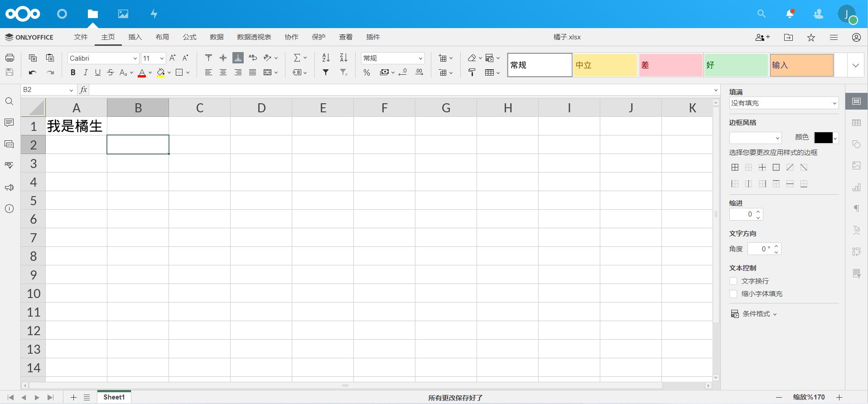Expand cell styles gallery arrow
868x404 pixels.
click(855, 65)
